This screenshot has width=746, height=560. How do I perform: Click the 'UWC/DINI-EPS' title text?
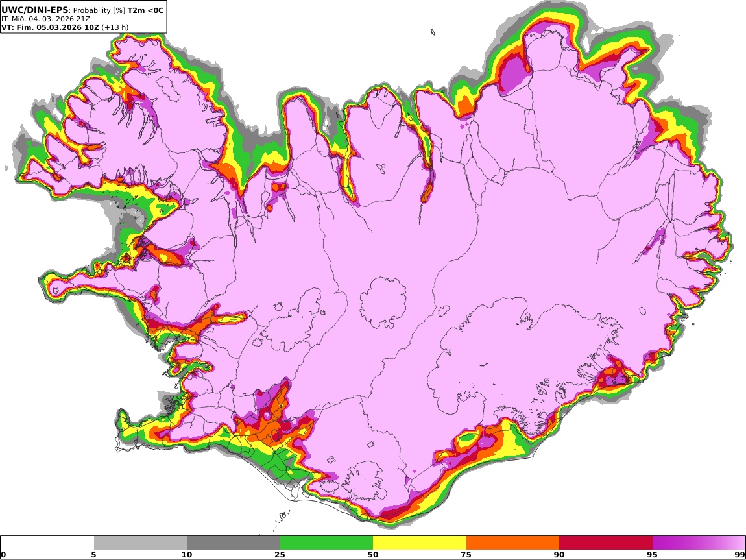(x=35, y=10)
